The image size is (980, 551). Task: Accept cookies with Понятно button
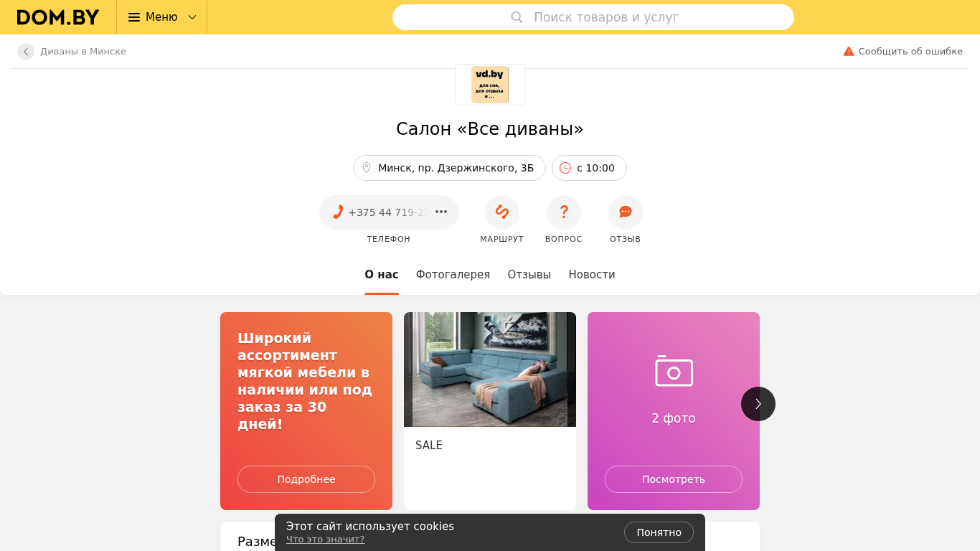(659, 532)
